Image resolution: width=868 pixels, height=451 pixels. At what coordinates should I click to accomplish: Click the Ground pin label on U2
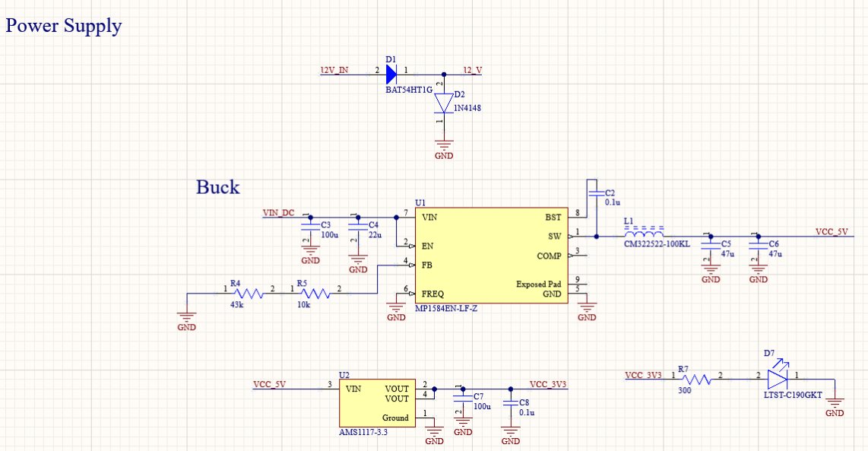click(x=395, y=418)
